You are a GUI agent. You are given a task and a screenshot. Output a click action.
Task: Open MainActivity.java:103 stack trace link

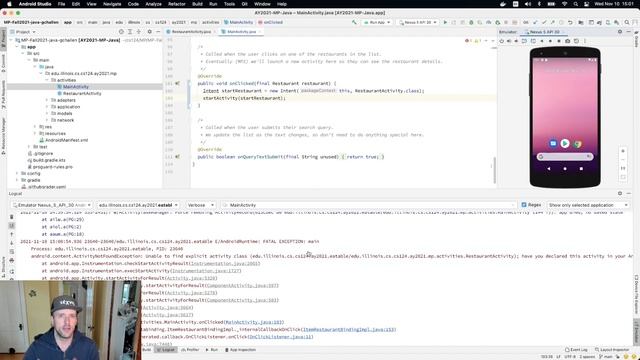click(253, 322)
